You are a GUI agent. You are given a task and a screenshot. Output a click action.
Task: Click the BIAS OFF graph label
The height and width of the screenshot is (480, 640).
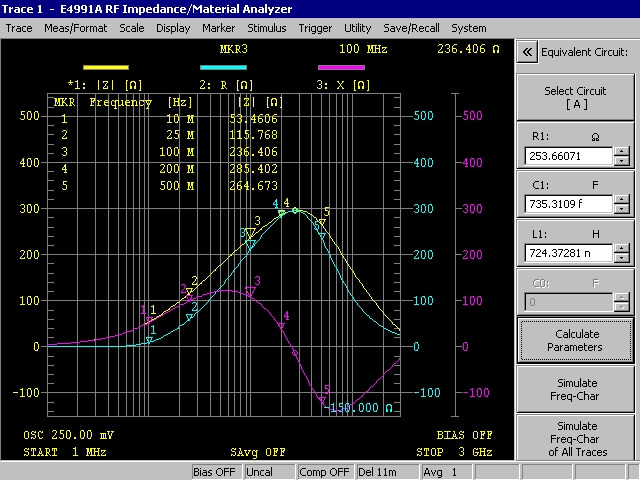pyautogui.click(x=464, y=435)
